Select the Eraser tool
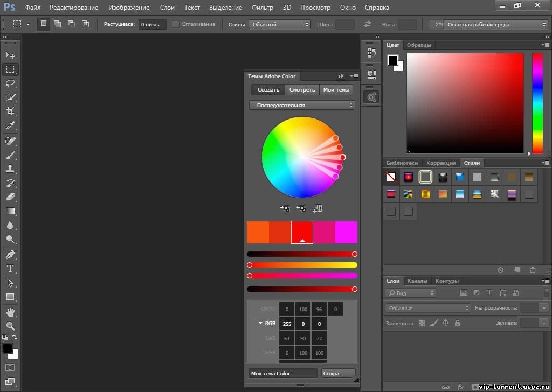Screen dimensions: 552x392 point(10,197)
